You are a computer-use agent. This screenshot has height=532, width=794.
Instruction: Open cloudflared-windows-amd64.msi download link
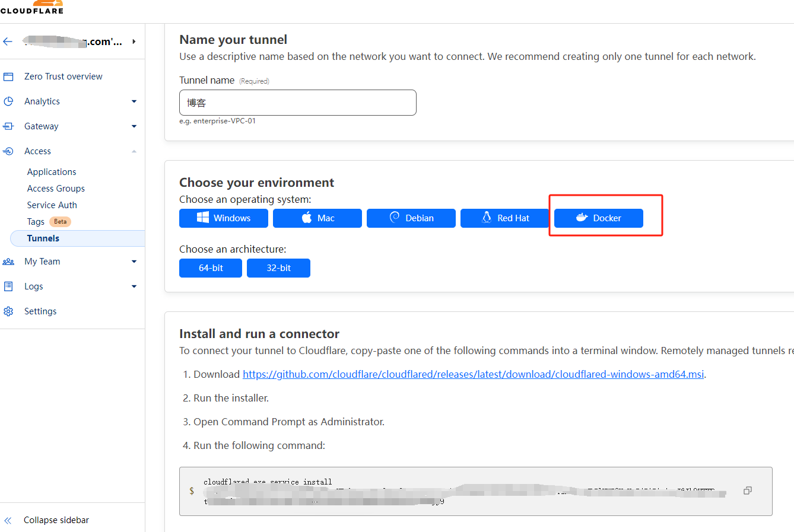(x=473, y=374)
